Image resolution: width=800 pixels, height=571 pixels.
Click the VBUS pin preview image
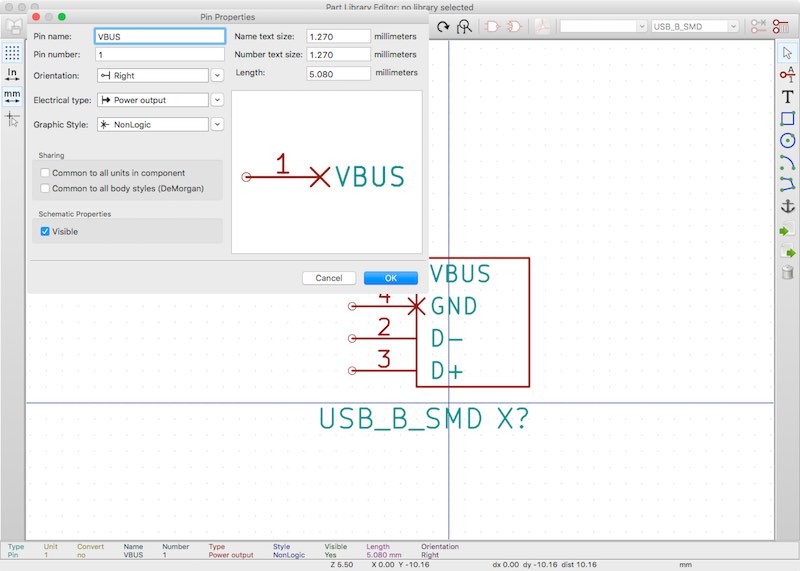(327, 172)
